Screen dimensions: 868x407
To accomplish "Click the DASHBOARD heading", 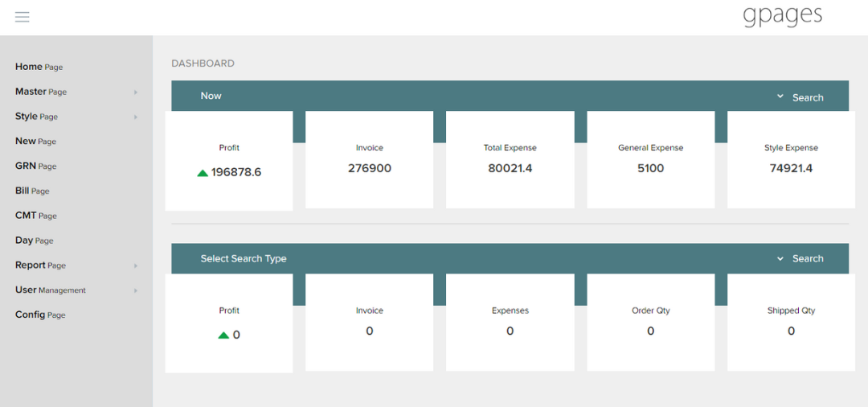I will [x=203, y=64].
